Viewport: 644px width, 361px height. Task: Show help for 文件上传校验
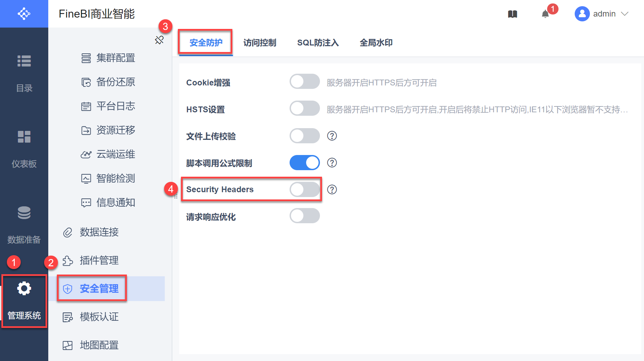click(332, 136)
